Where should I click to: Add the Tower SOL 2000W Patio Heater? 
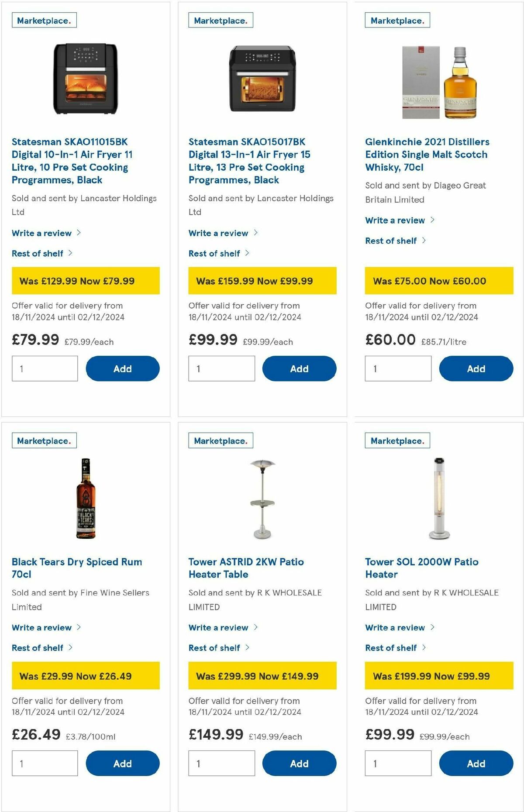pos(476,763)
